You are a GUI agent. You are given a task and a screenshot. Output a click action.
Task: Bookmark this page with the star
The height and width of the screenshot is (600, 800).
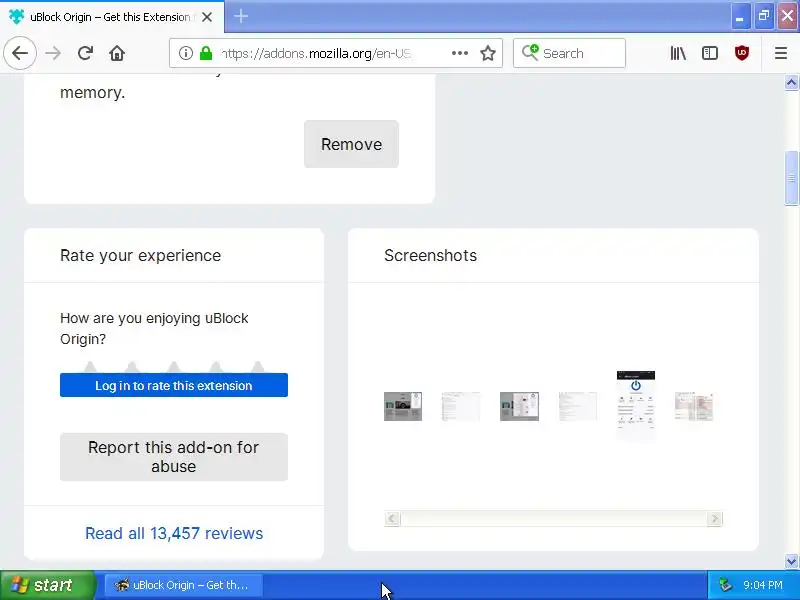[488, 53]
